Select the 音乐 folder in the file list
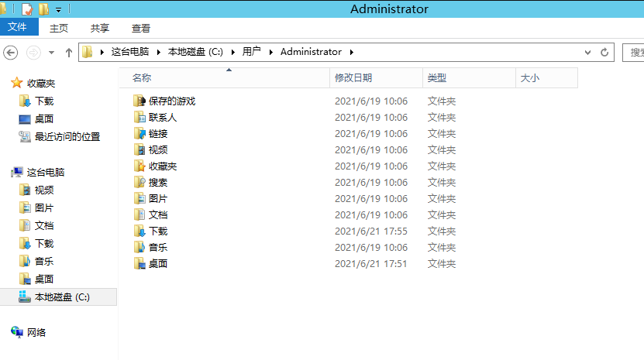This screenshot has height=360, width=644. point(157,247)
